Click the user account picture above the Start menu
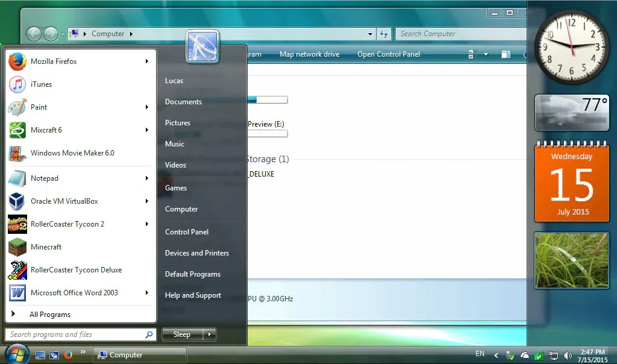The image size is (617, 364). pos(202,46)
